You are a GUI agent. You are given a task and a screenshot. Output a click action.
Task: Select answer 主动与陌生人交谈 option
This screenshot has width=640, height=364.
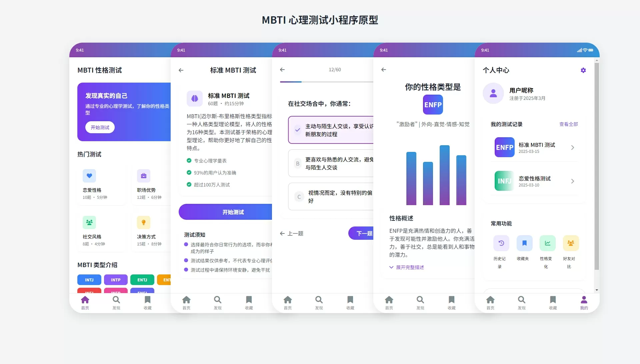pos(331,130)
